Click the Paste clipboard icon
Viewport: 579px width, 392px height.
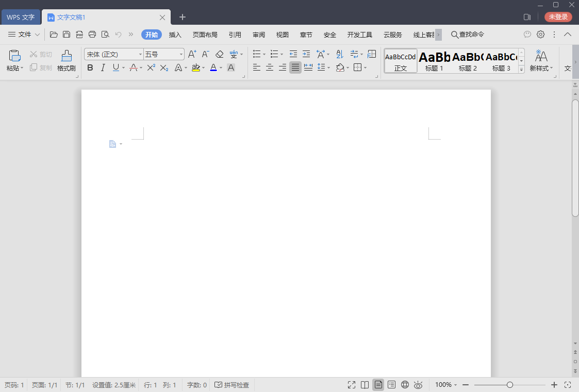coord(14,56)
